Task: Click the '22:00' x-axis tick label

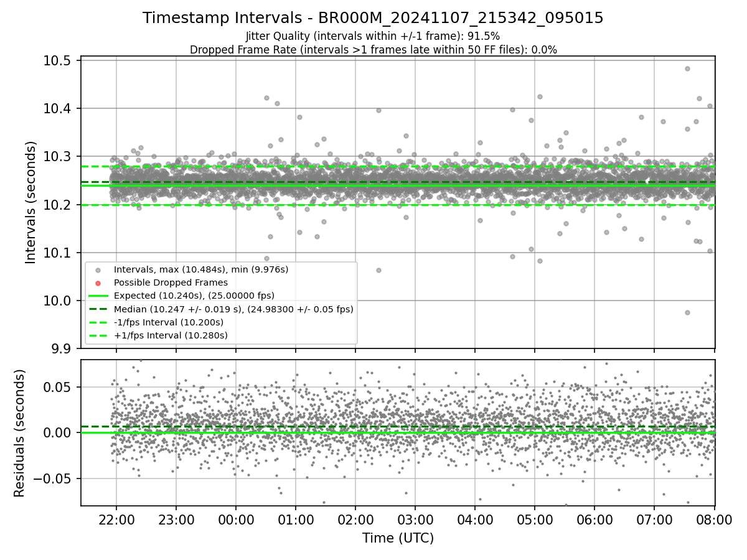Action: [x=116, y=520]
